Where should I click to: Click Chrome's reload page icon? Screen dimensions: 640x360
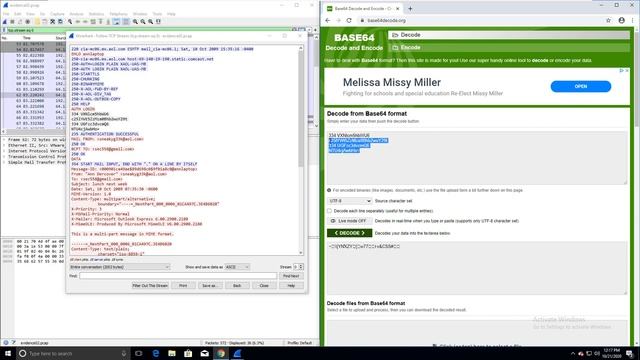click(x=349, y=20)
